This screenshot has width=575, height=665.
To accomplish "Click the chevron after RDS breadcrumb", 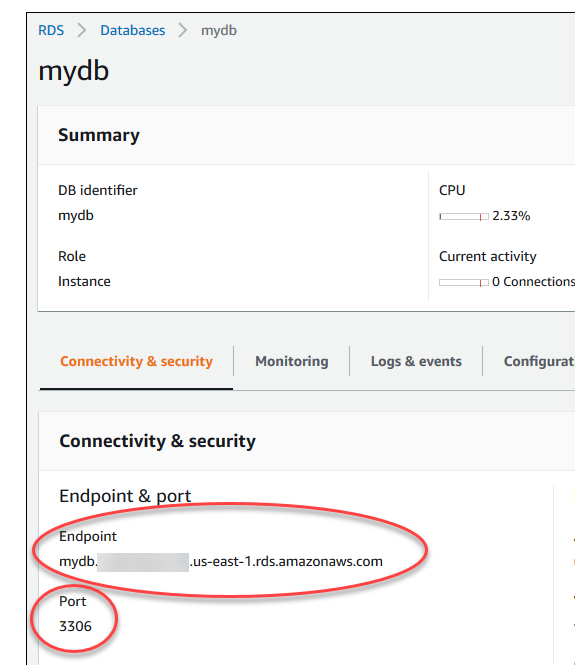I will [82, 31].
